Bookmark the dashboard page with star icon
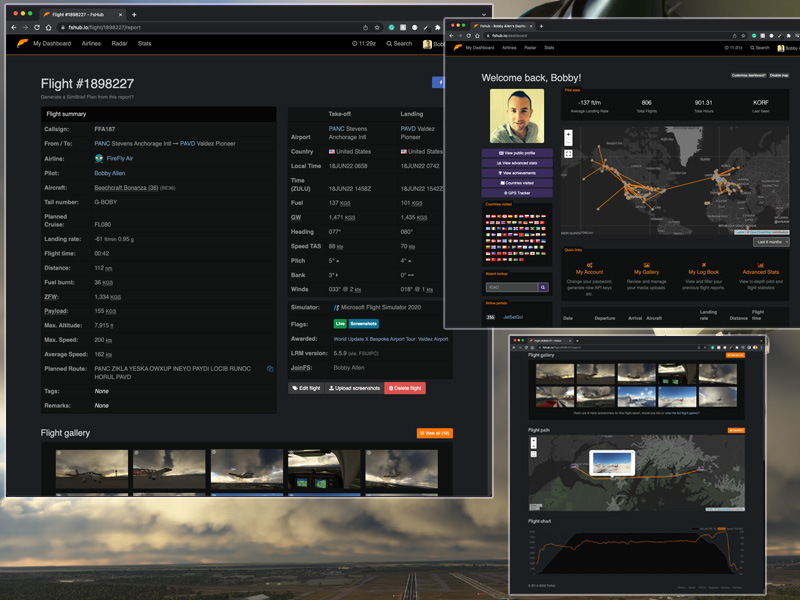Screen dimensions: 800x600 743,36
